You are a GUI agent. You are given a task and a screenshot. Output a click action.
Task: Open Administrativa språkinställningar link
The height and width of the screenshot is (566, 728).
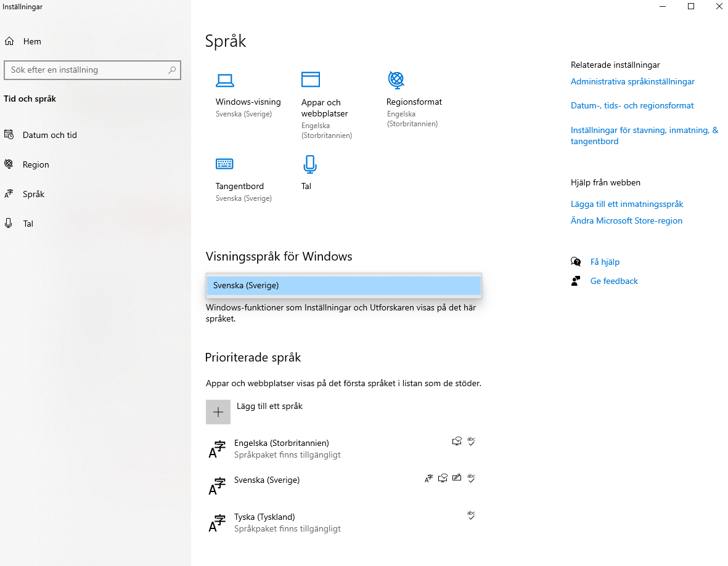pos(632,82)
